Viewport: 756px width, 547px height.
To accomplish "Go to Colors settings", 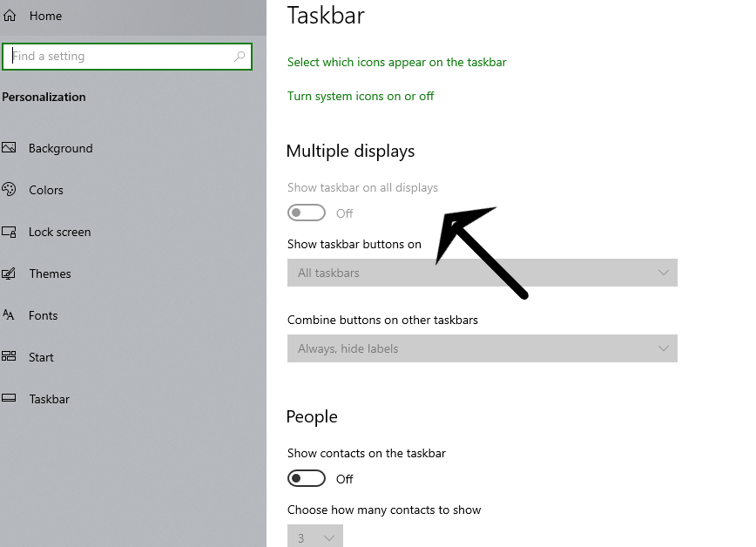I will click(x=46, y=190).
